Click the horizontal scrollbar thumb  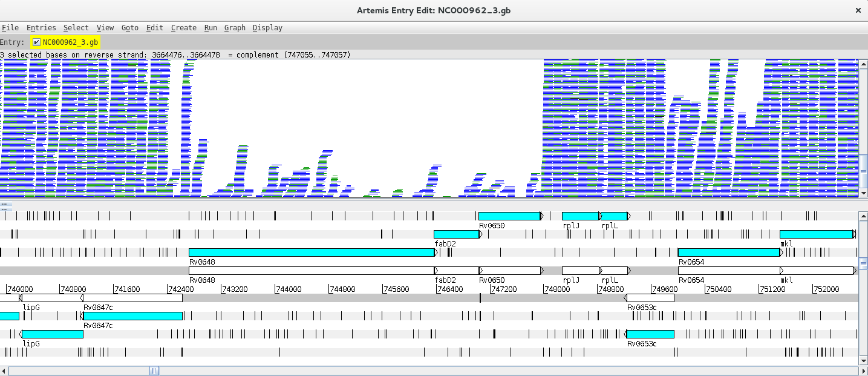click(x=154, y=371)
